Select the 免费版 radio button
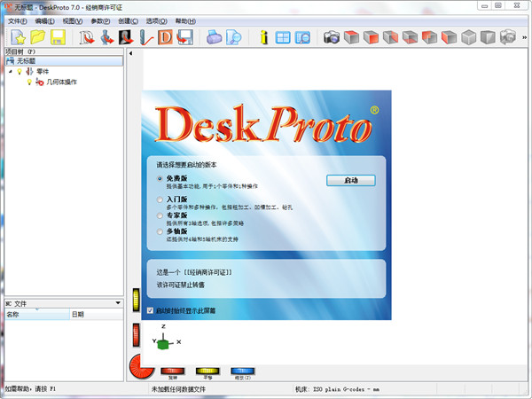The height and width of the screenshot is (399, 532). pos(160,178)
